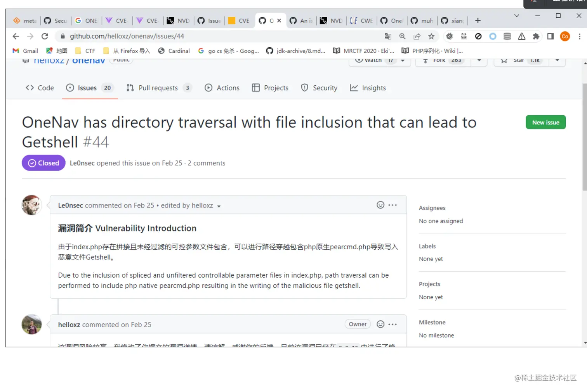The image size is (587, 392).
Task: Click the share page icon in address bar
Action: coord(417,36)
